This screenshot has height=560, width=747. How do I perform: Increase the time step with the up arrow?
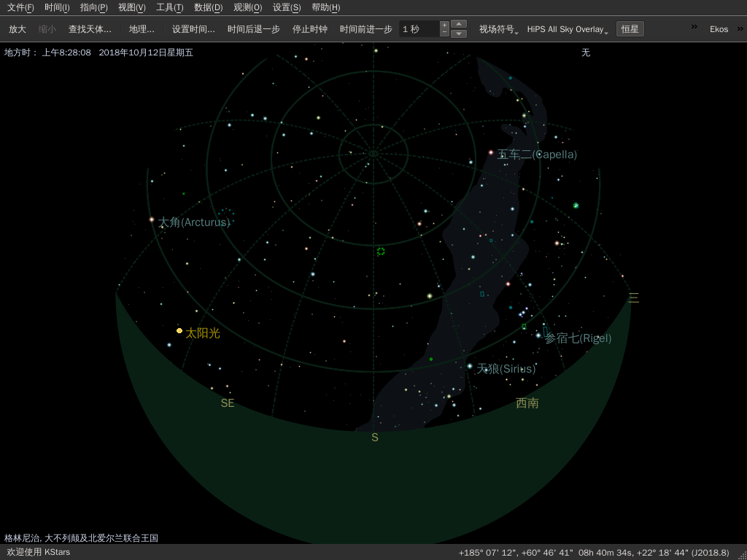coord(459,24)
